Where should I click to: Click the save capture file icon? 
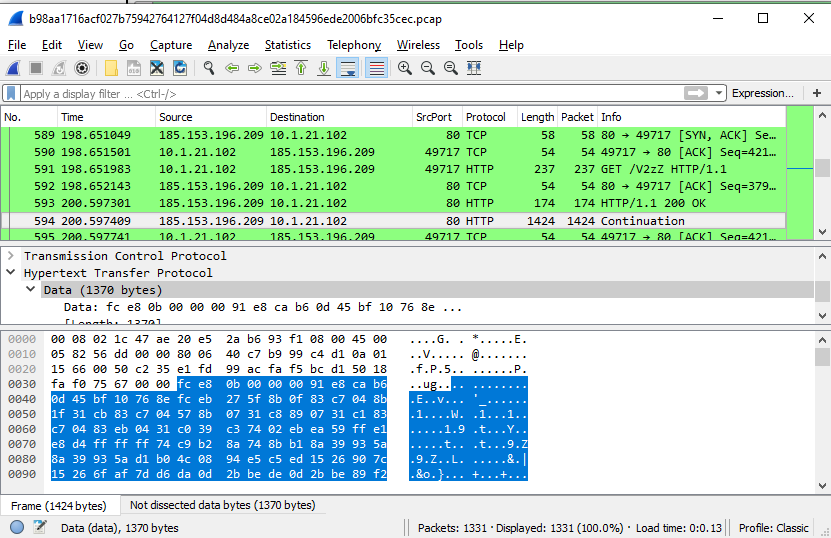point(134,68)
